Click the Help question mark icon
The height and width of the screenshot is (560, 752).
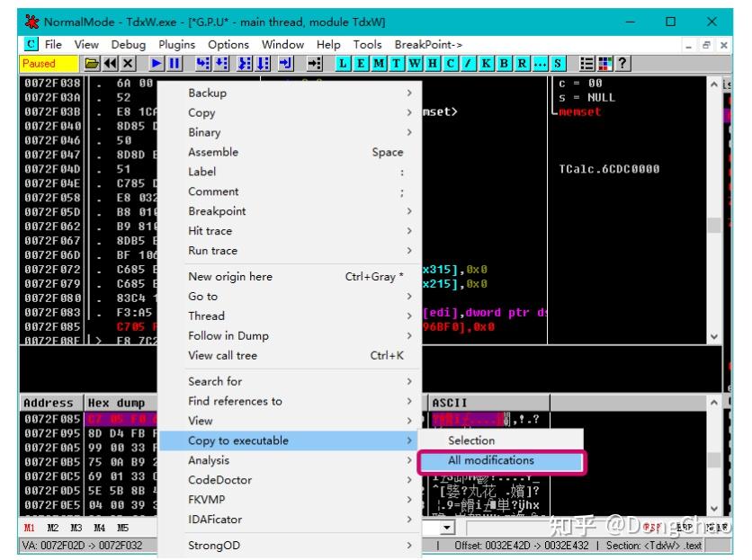pyautogui.click(x=622, y=64)
